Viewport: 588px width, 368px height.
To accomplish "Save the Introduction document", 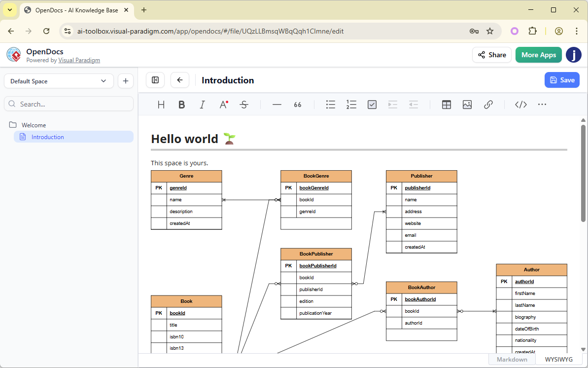I will click(x=562, y=79).
